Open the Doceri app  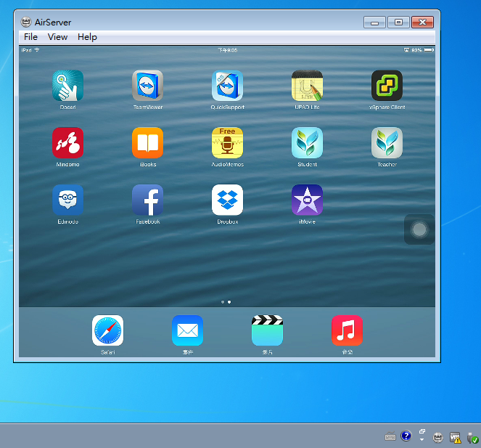click(67, 86)
